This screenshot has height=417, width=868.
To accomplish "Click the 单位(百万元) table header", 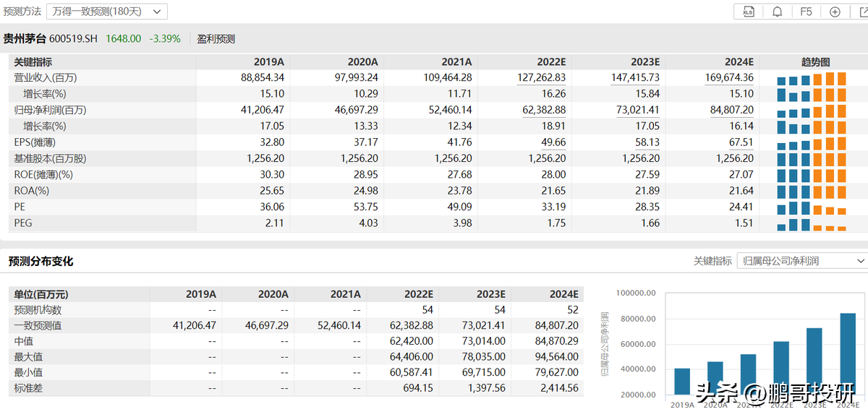I will 41,294.
